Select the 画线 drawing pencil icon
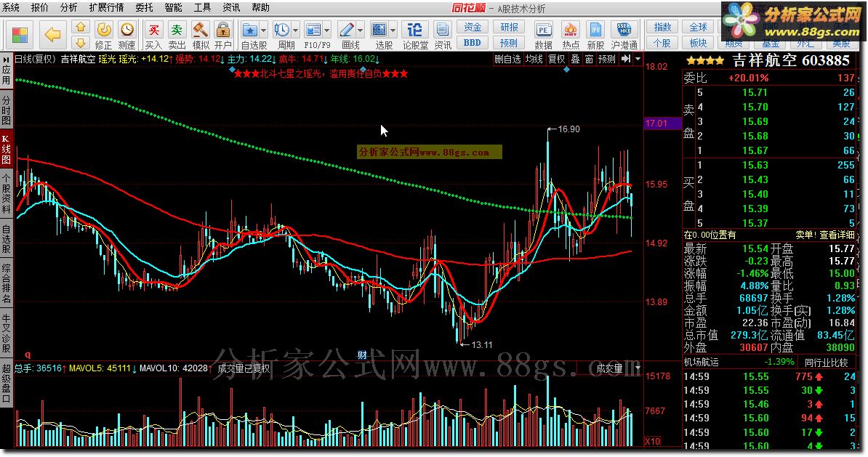 click(347, 29)
